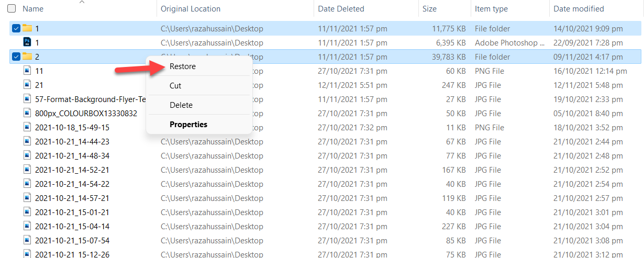Toggle the select-all checkbox in header
644x258 pixels.
pos(12,8)
